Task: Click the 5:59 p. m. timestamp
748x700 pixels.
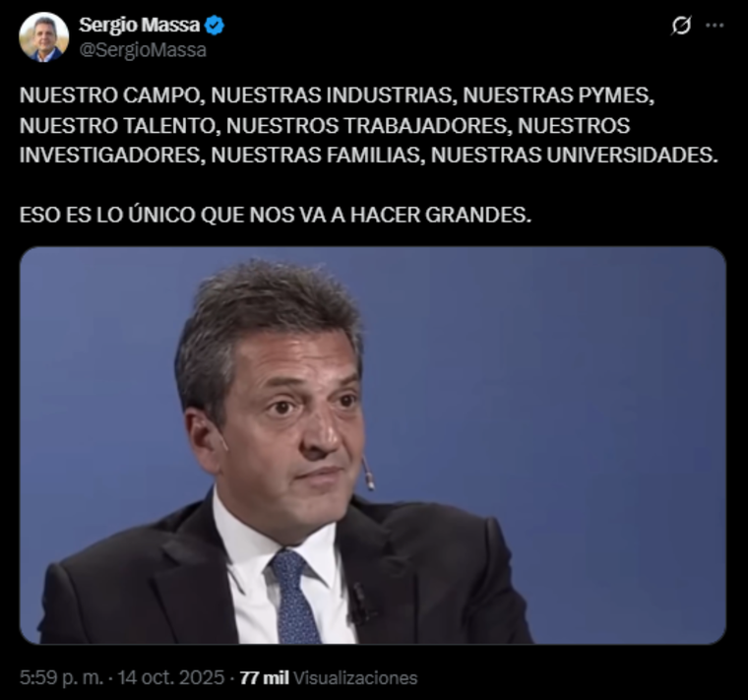Action: pyautogui.click(x=62, y=678)
